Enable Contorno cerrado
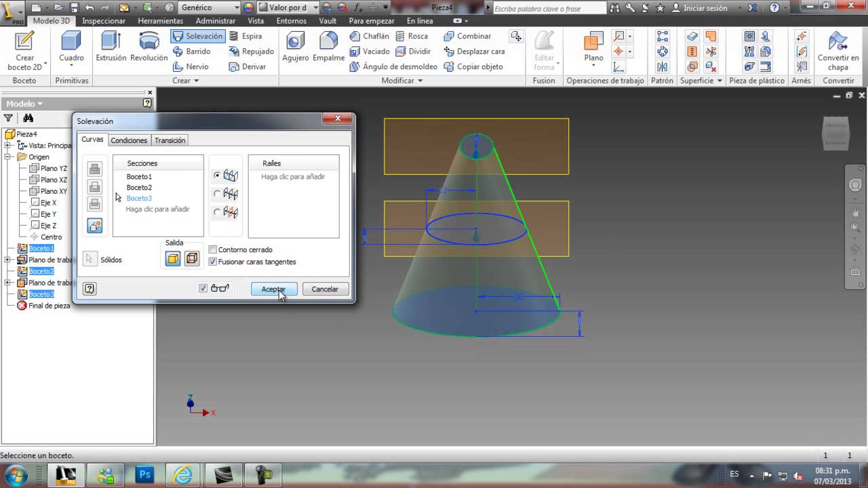 click(214, 249)
